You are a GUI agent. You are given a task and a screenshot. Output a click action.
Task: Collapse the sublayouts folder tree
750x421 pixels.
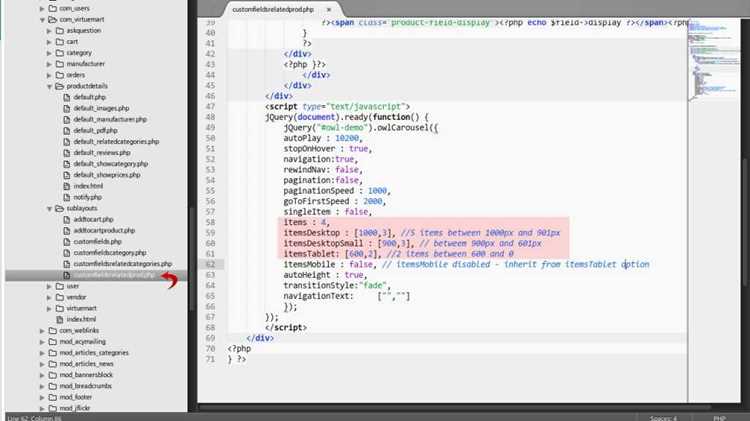tap(49, 209)
